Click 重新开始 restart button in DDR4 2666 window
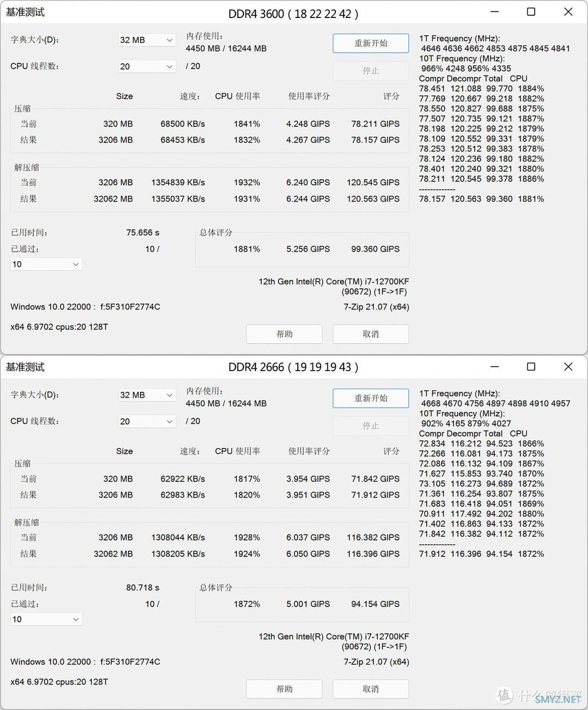The height and width of the screenshot is (710, 588). tap(371, 398)
